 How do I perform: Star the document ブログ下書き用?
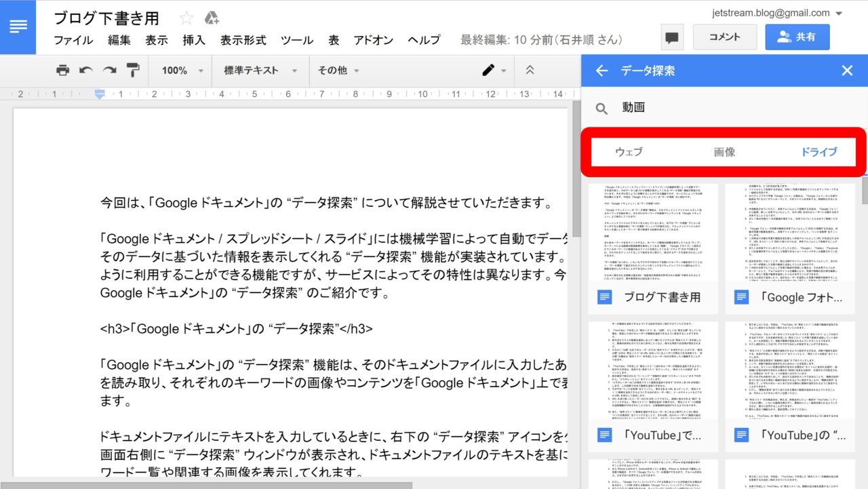click(186, 18)
